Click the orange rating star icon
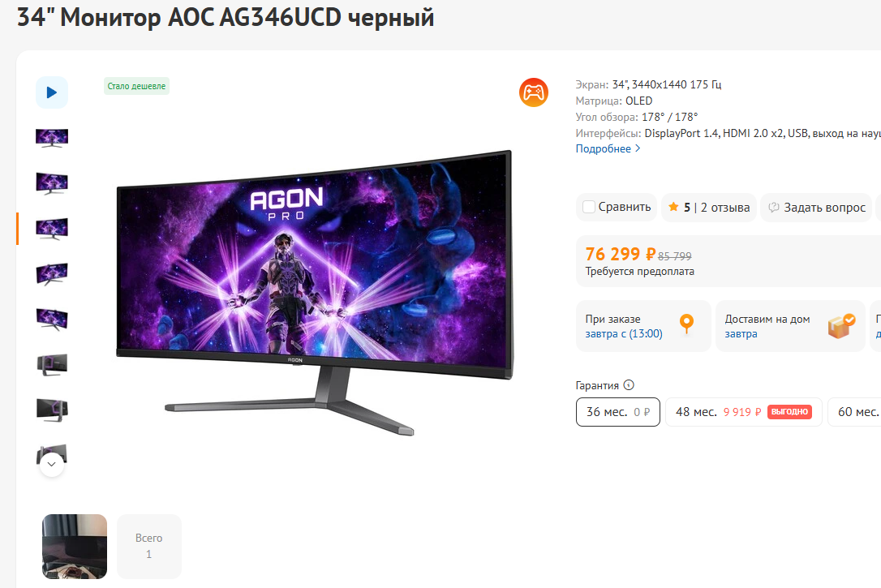 point(673,208)
